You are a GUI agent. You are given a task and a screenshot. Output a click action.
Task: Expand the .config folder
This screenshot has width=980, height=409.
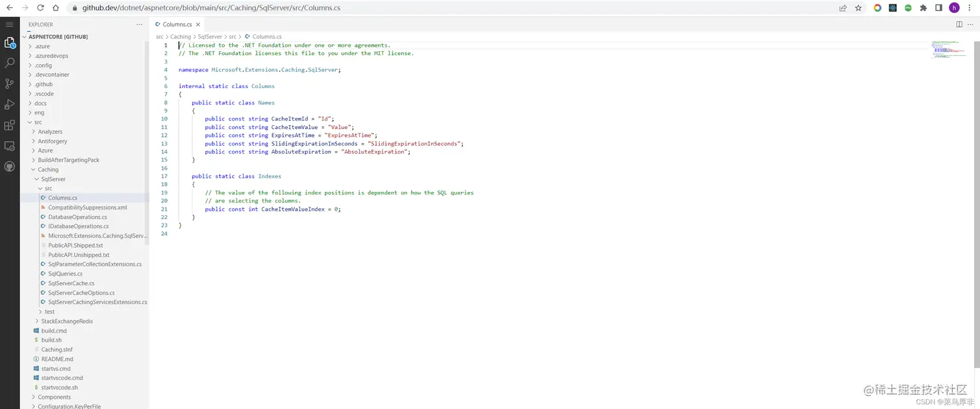point(85,65)
